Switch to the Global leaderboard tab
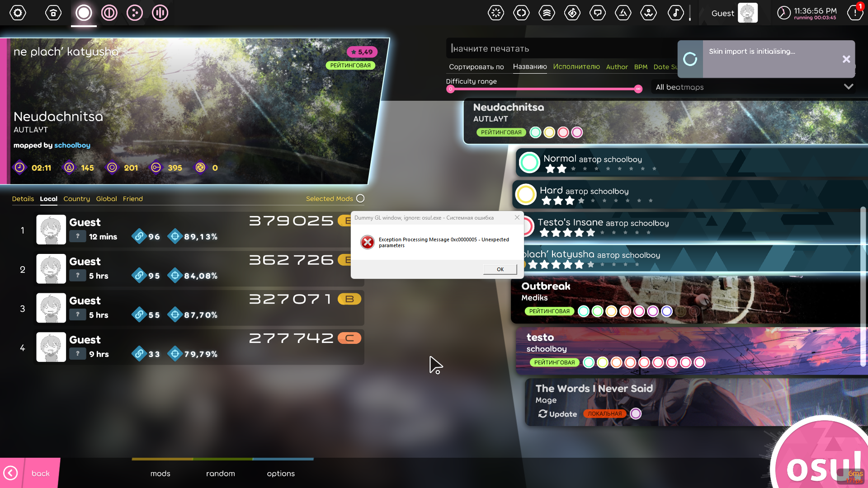This screenshot has height=488, width=868. [107, 199]
